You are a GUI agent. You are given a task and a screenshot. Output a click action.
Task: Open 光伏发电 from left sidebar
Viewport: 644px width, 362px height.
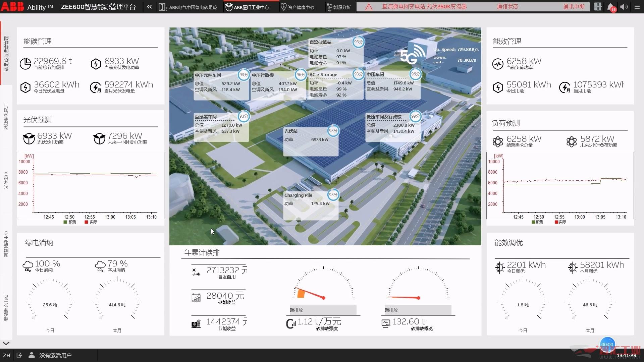pyautogui.click(x=6, y=180)
